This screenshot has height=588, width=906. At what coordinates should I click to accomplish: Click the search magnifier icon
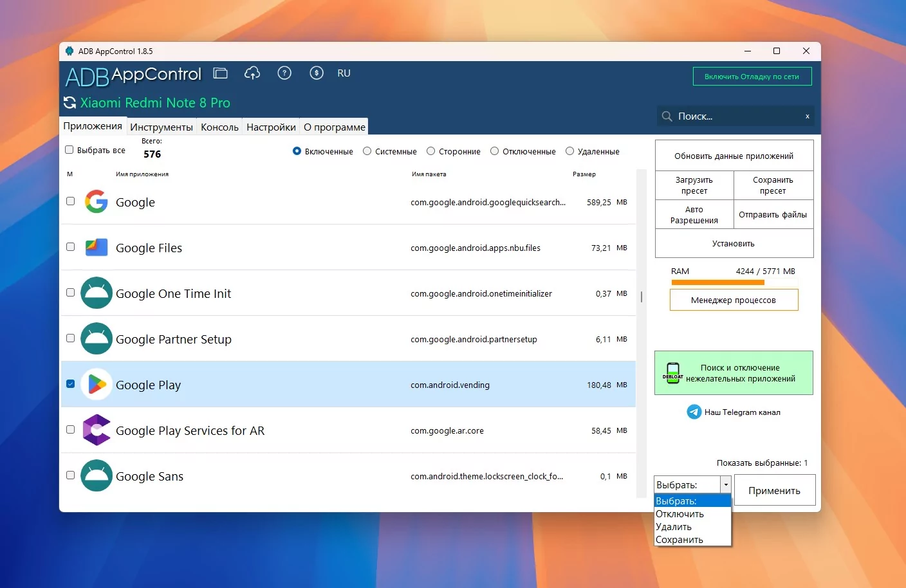click(x=667, y=116)
